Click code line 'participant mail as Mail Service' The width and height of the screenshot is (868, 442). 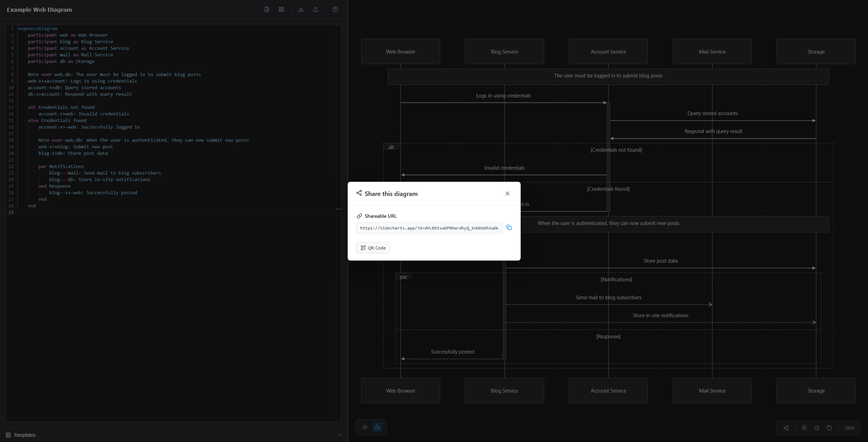click(71, 55)
